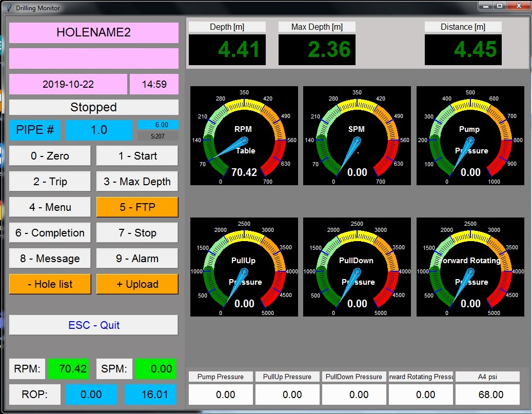Click the SPM gauge dial
The image size is (532, 414).
point(357,136)
